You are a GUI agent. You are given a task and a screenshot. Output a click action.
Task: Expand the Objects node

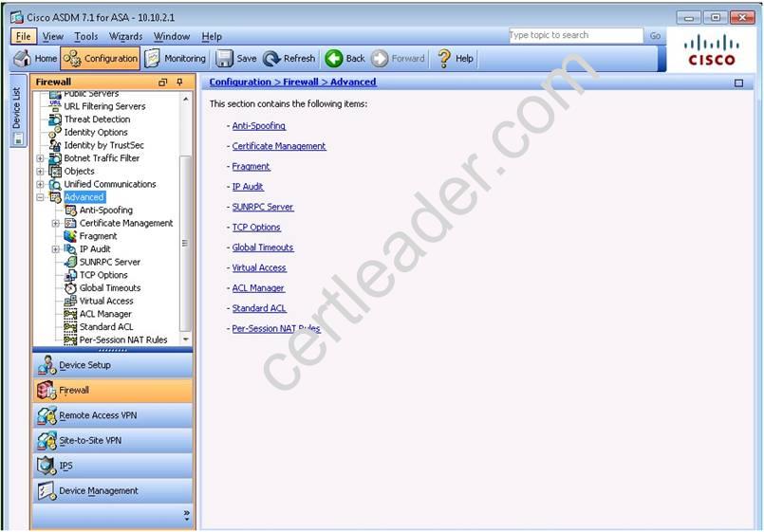pos(41,172)
